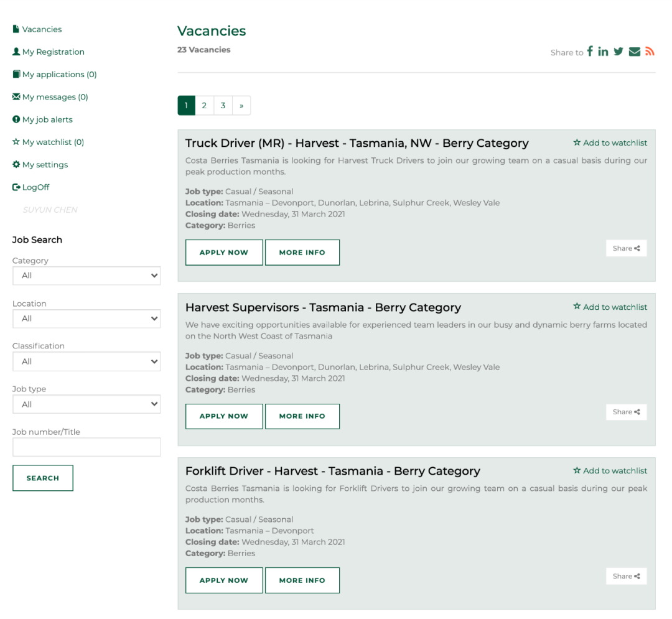Click the Job number/Title input field
The height and width of the screenshot is (619, 672).
coord(86,447)
